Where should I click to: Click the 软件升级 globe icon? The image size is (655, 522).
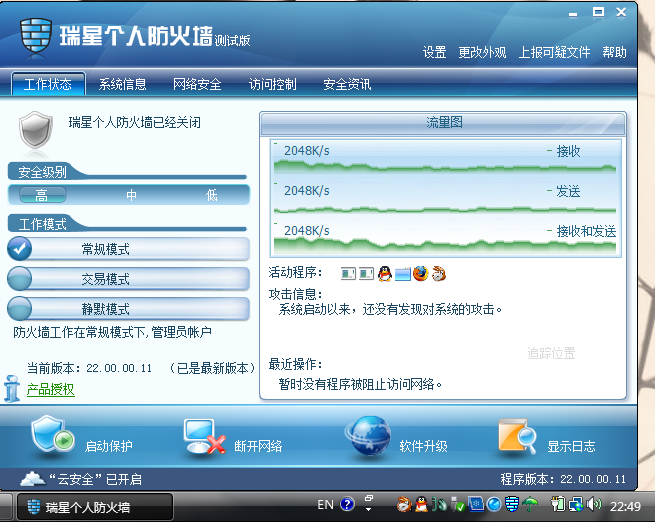pos(368,435)
